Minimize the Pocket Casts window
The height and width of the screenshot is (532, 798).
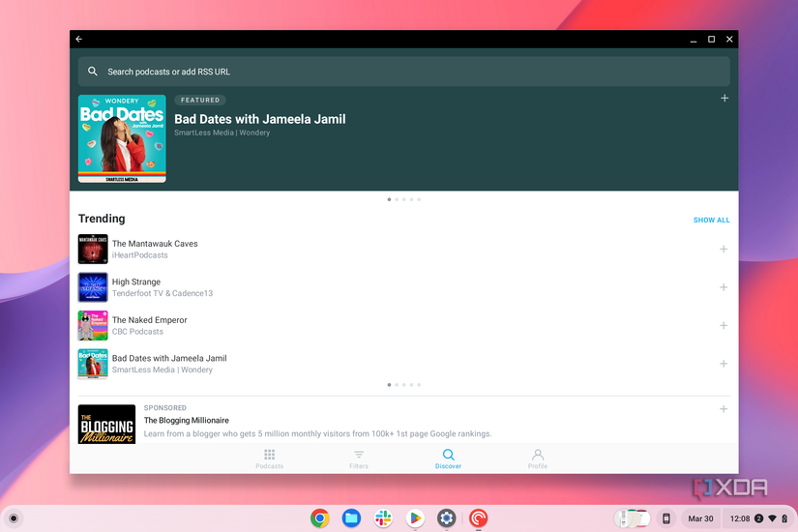694,40
